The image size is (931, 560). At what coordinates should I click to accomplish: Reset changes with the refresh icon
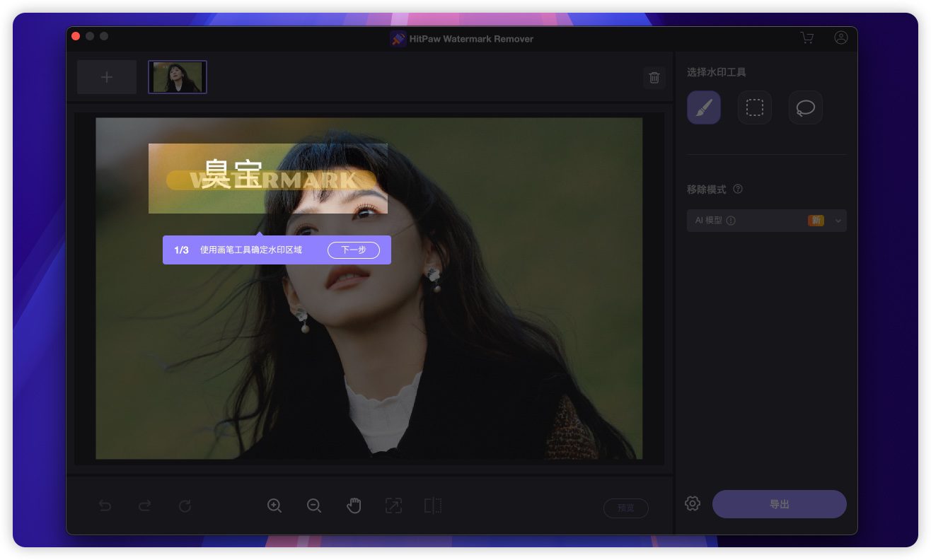(185, 506)
